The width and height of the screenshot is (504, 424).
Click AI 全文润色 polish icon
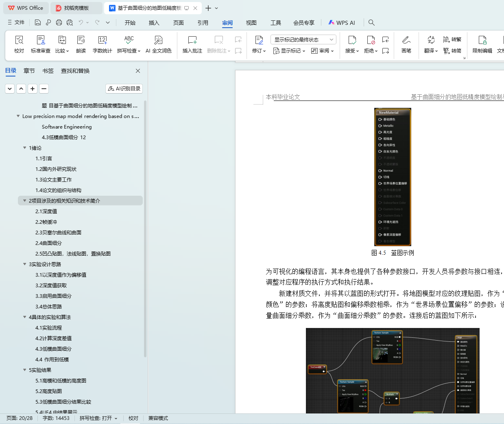[x=159, y=44]
